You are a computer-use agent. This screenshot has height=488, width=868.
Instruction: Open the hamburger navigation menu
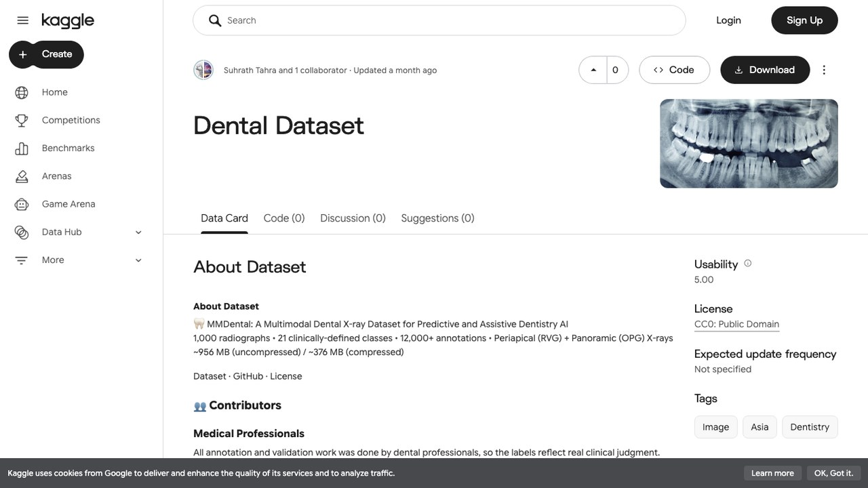pos(23,20)
